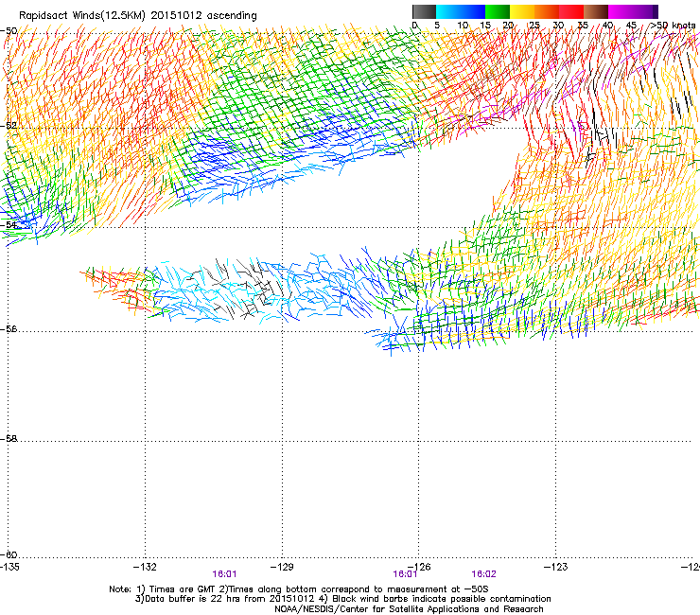The width and height of the screenshot is (700, 615).
Task: Click the longitude label '-123'
Action: point(556,567)
